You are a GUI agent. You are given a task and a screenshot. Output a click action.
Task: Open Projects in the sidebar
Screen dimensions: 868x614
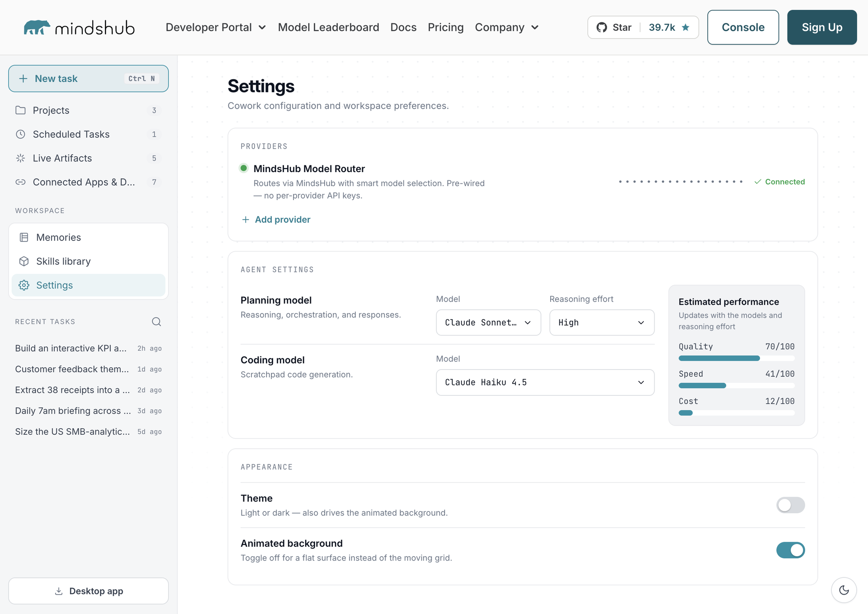[x=89, y=110]
